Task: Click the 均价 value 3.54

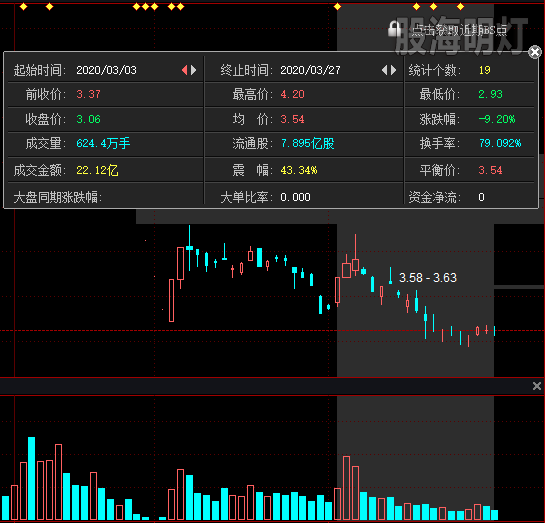Action: (292, 119)
